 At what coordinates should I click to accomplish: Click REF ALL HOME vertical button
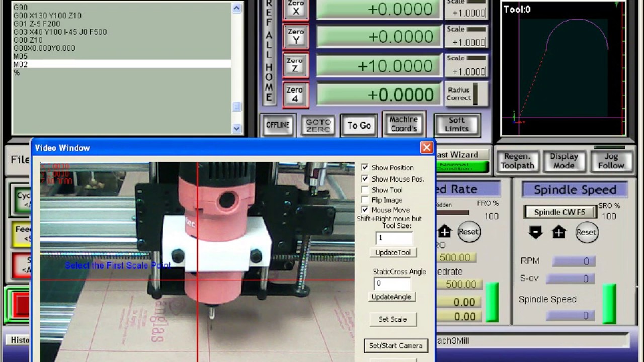(x=269, y=53)
